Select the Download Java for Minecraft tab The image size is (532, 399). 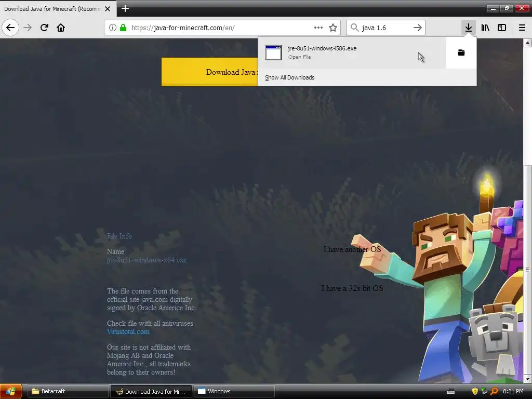point(58,8)
